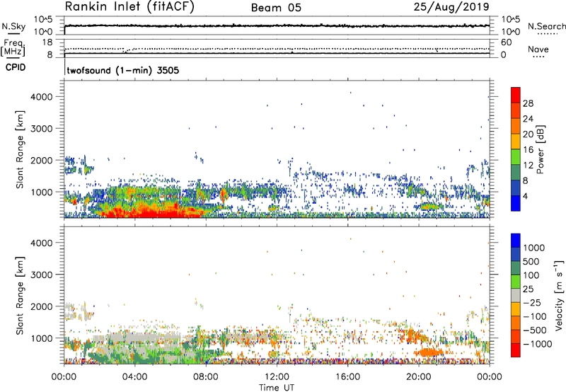Click the '25' label on Velocity colorbar
The width and height of the screenshot is (566, 392).
tap(528, 289)
